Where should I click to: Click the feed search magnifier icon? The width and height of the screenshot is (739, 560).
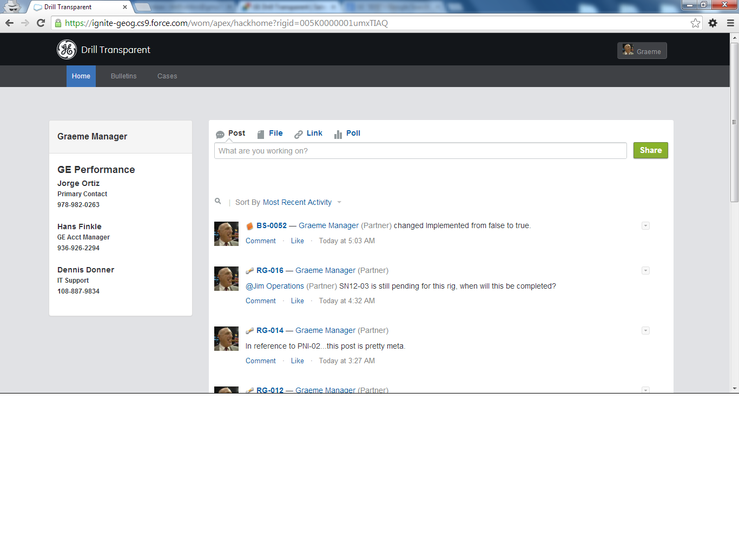click(x=218, y=201)
